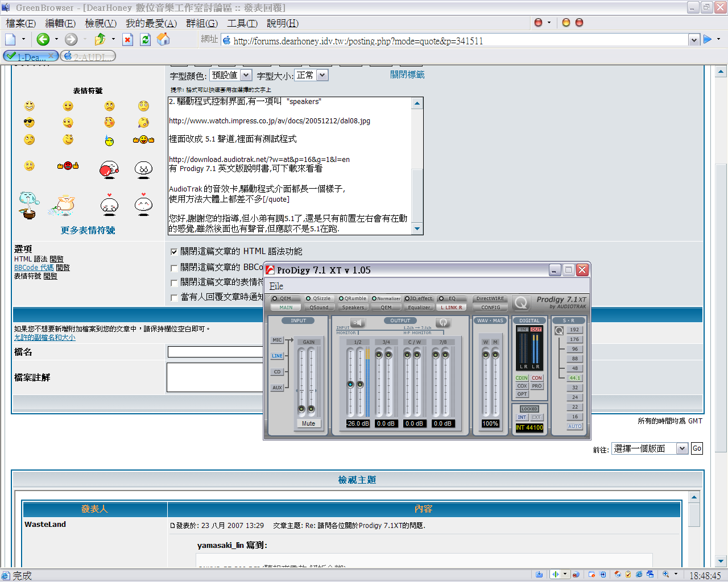Insert the tongue-out smiley emoticon
The image size is (728, 582).
coord(68,122)
